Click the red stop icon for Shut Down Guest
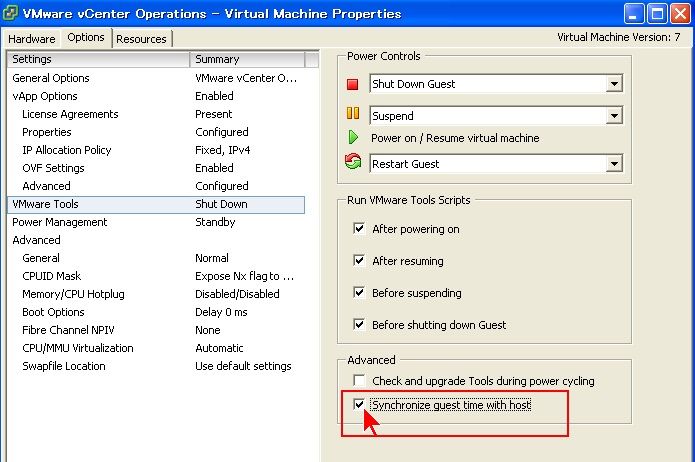Image resolution: width=695 pixels, height=462 pixels. pyautogui.click(x=352, y=84)
